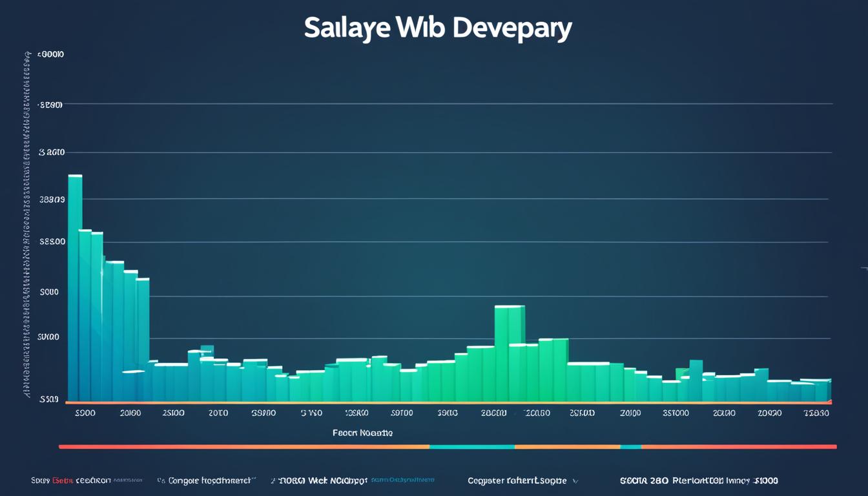
Task: Click the topmost y-axis label
Action: pos(50,56)
